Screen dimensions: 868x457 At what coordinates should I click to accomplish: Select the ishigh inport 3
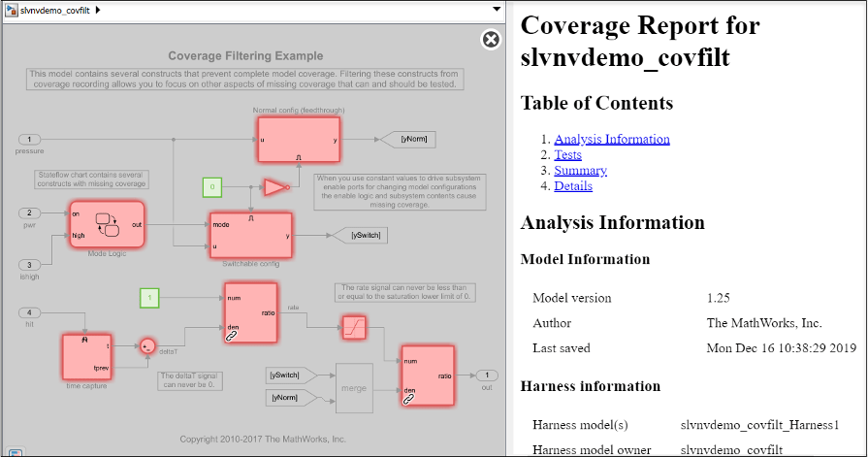29,265
